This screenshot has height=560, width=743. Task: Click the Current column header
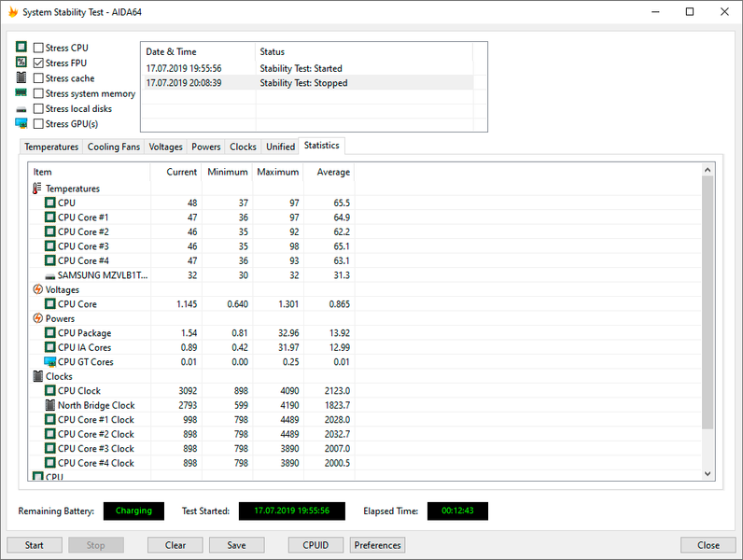click(176, 172)
